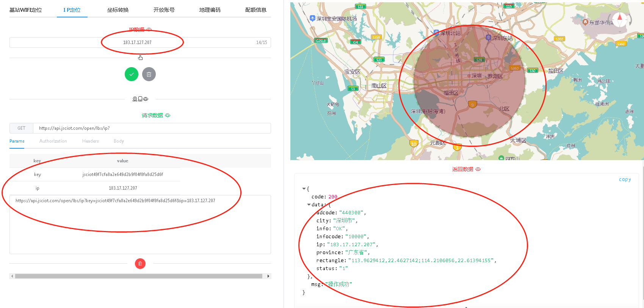Collapse the root JSON object arrow
This screenshot has height=308, width=644.
pyautogui.click(x=304, y=189)
